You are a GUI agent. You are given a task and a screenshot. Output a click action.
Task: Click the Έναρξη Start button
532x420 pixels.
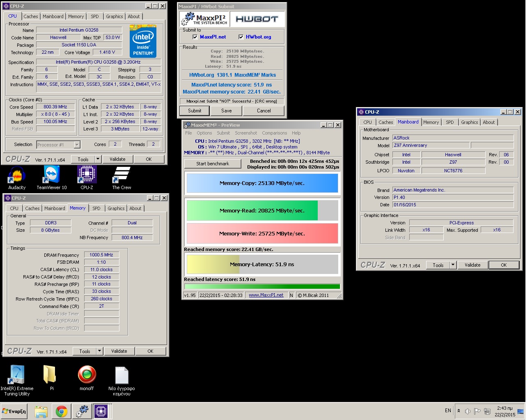click(x=14, y=411)
